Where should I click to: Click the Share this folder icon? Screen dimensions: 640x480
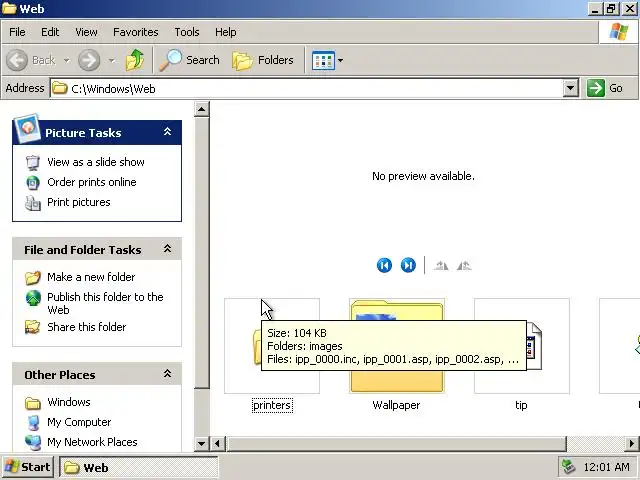33,327
